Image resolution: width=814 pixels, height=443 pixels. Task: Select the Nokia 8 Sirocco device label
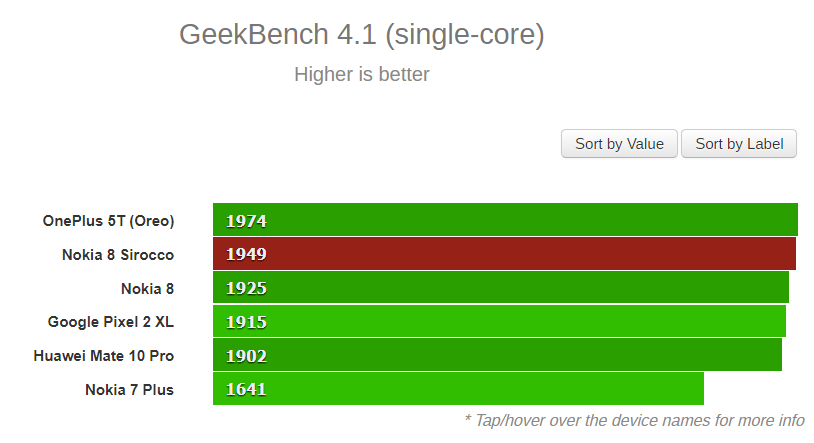pos(118,254)
